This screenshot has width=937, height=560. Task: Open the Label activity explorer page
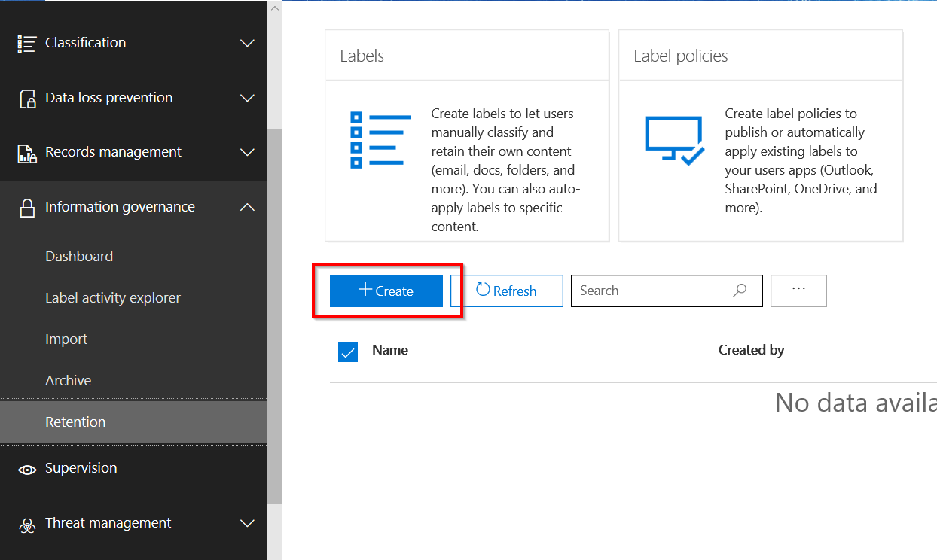[112, 297]
